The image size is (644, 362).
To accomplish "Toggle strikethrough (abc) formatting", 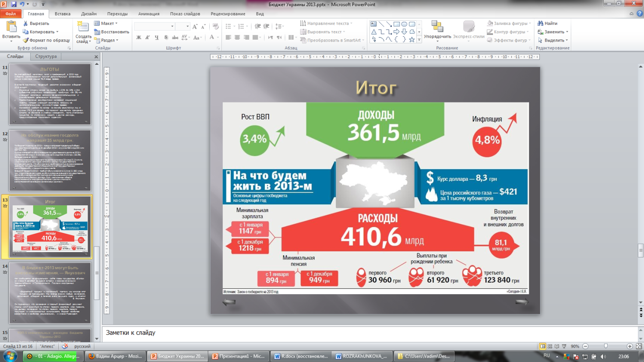I will click(175, 38).
